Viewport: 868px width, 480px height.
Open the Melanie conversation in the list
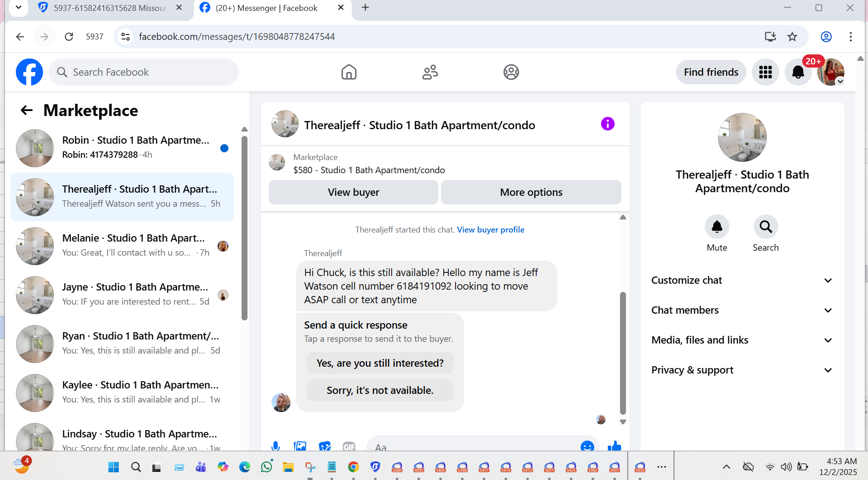pos(122,246)
